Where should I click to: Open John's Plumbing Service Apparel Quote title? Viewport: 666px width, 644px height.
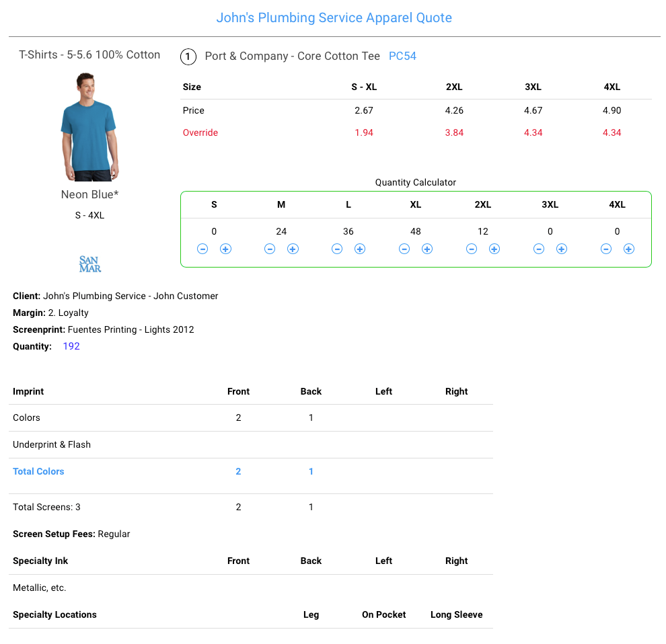[334, 18]
